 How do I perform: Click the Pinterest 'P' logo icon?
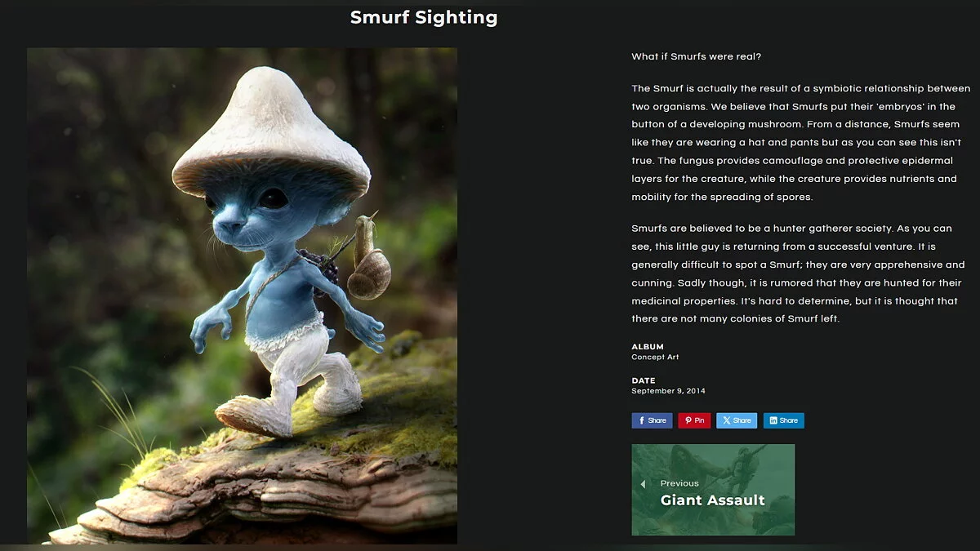(x=688, y=421)
